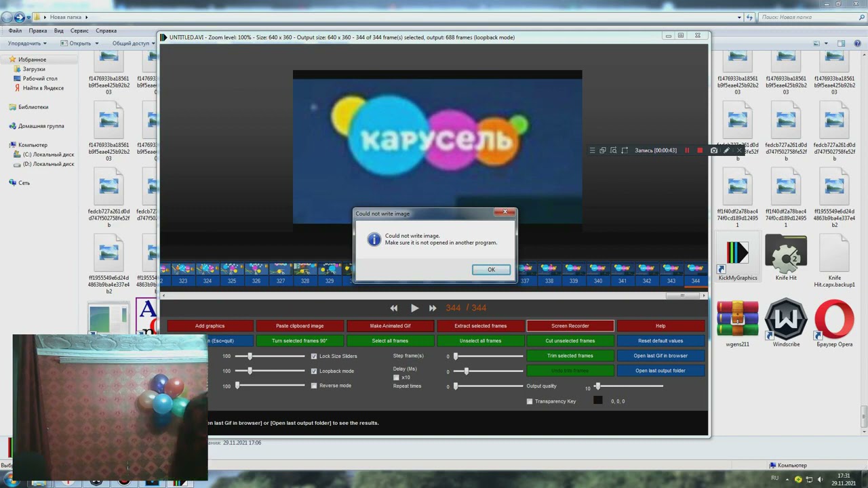Image resolution: width=868 pixels, height=488 pixels.
Task: Click Extract selected frames button
Action: tap(480, 326)
